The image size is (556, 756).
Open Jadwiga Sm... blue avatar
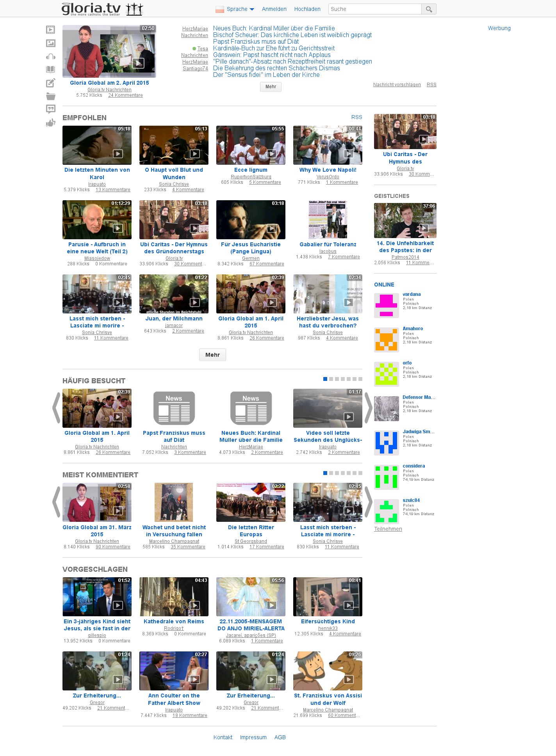click(387, 443)
